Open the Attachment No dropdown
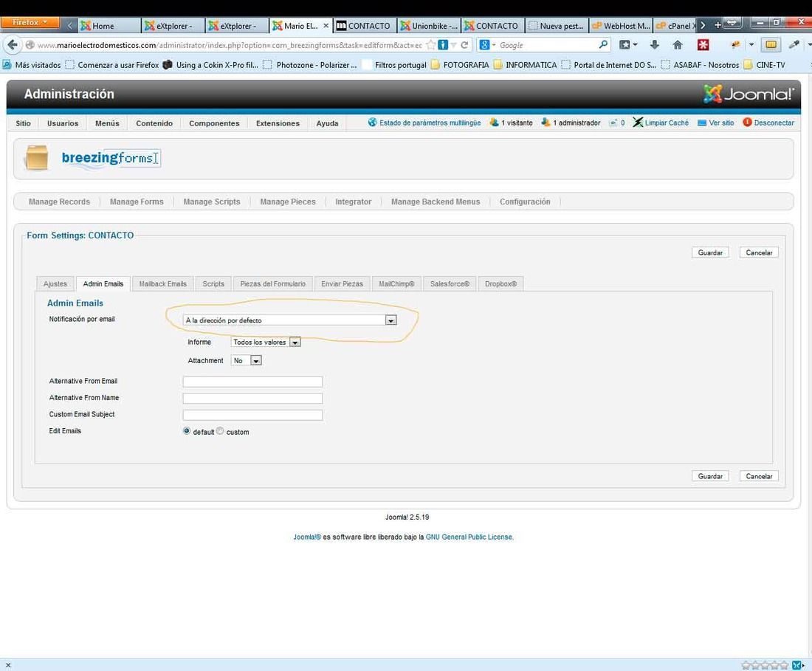Image resolution: width=812 pixels, height=671 pixels. [256, 360]
